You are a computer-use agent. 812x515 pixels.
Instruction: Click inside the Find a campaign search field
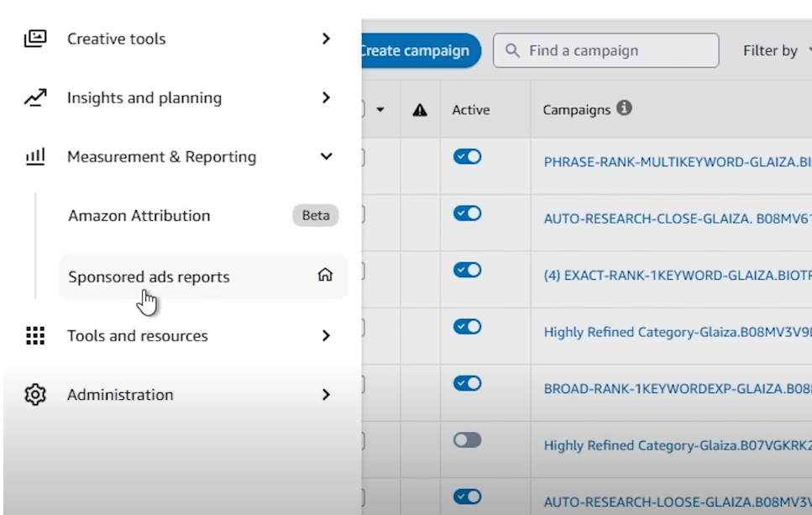point(605,50)
